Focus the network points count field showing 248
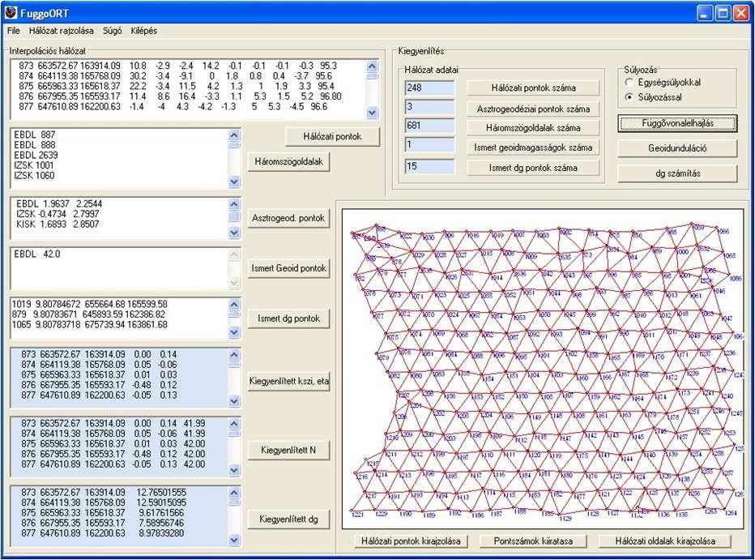Image resolution: width=755 pixels, height=560 pixels. click(x=429, y=88)
